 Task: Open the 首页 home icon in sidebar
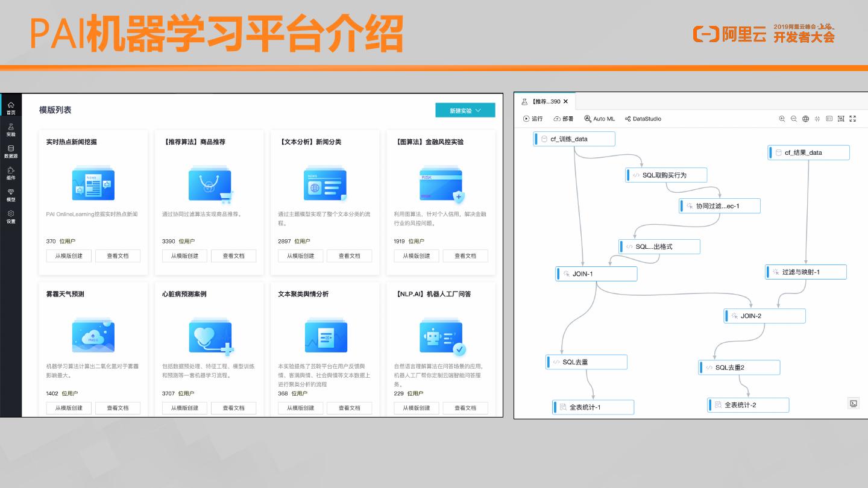[11, 108]
